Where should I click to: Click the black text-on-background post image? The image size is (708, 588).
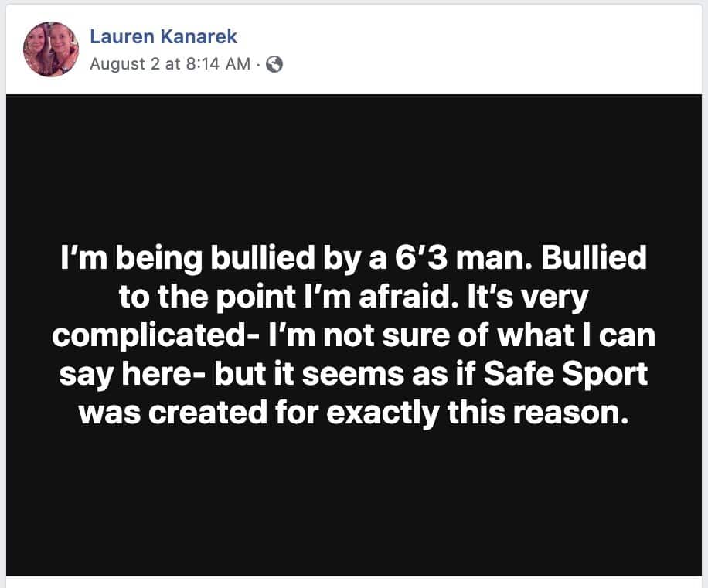pyautogui.click(x=354, y=332)
